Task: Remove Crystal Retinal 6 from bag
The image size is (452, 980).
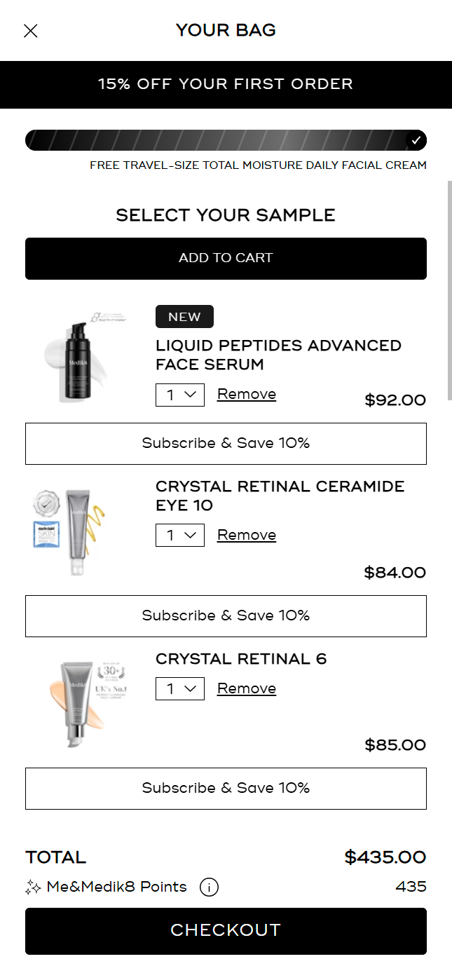Action: pos(247,688)
